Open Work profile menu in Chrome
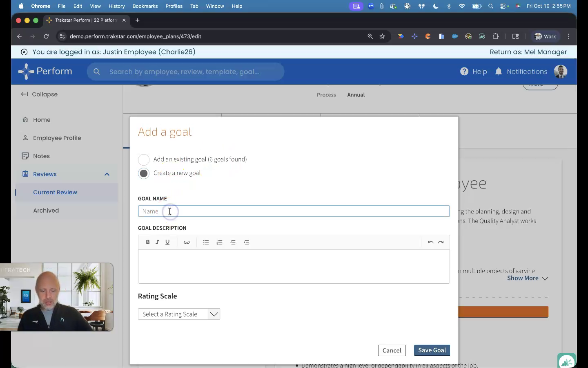 [x=545, y=36]
